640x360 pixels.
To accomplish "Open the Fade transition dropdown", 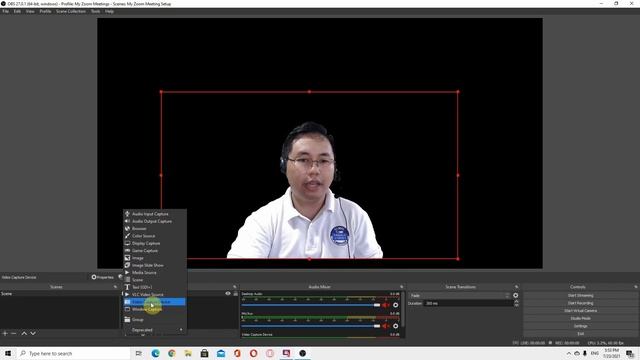I will click(460, 296).
